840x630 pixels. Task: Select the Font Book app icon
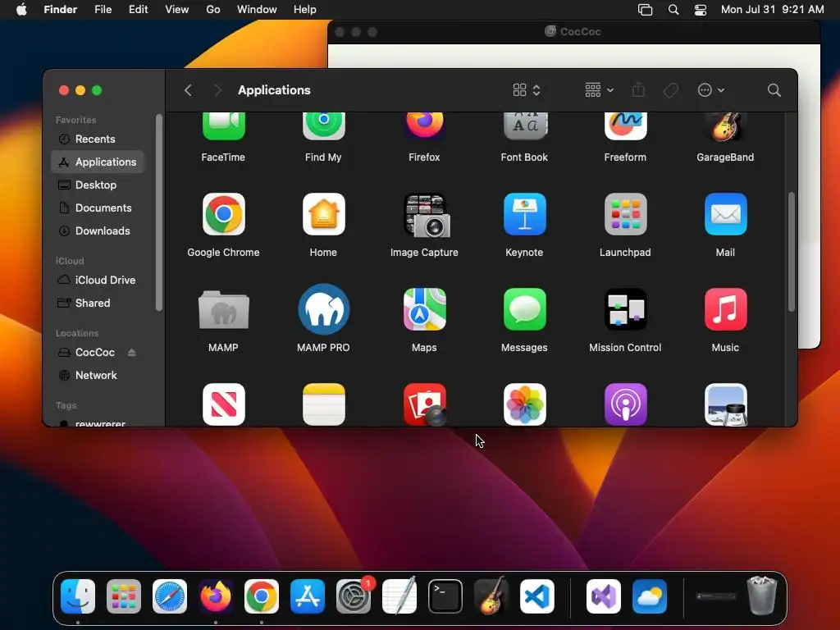pos(524,126)
